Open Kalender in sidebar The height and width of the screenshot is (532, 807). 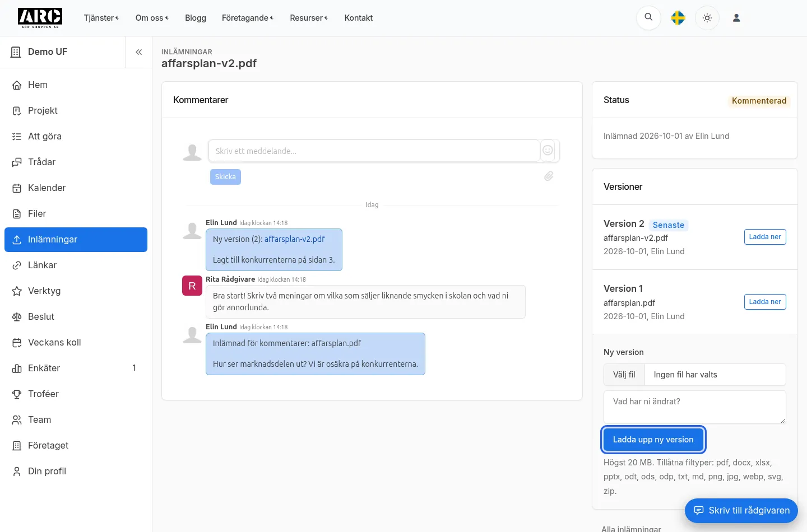pyautogui.click(x=76, y=188)
